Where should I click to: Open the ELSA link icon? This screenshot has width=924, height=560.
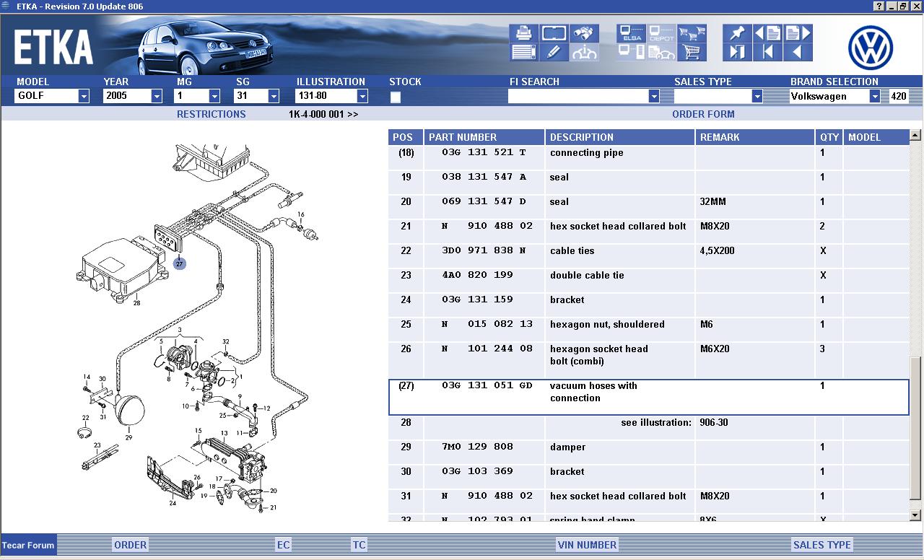[x=631, y=33]
